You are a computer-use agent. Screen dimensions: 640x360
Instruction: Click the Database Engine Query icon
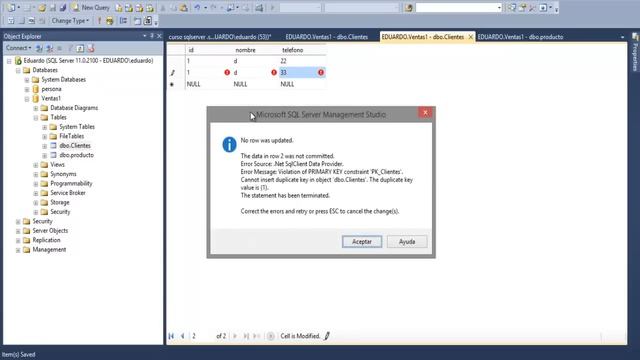click(x=119, y=8)
